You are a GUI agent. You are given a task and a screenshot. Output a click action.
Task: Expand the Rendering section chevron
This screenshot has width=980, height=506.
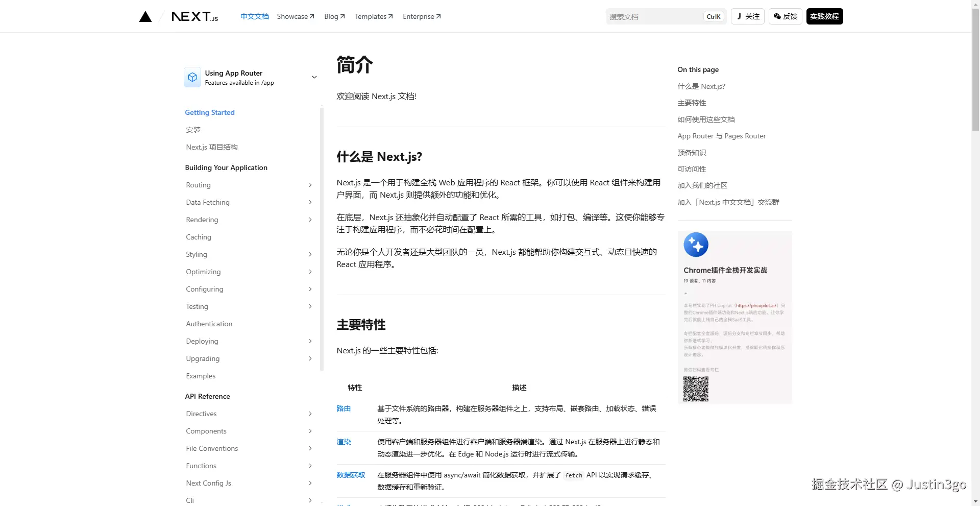310,220
